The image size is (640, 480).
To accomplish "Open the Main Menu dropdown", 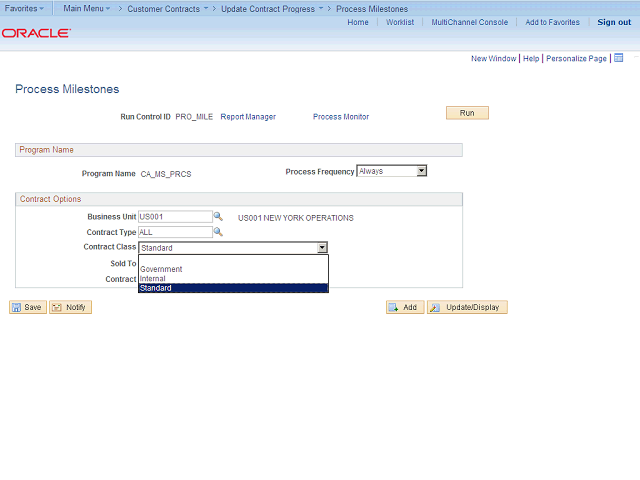I will click(x=87, y=8).
